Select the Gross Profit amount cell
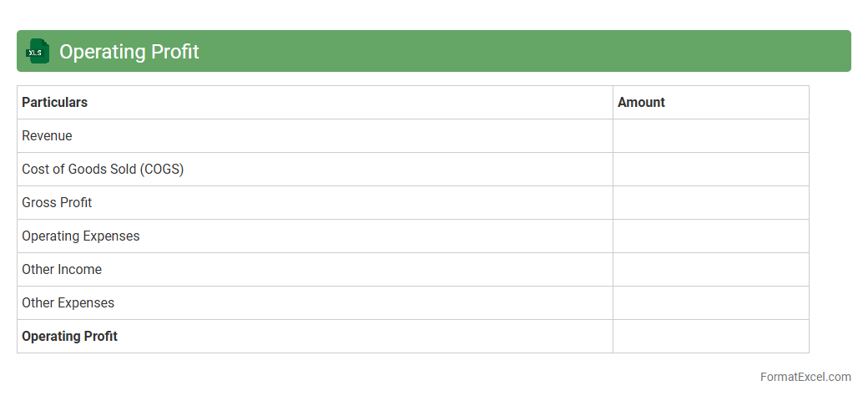 coord(710,202)
